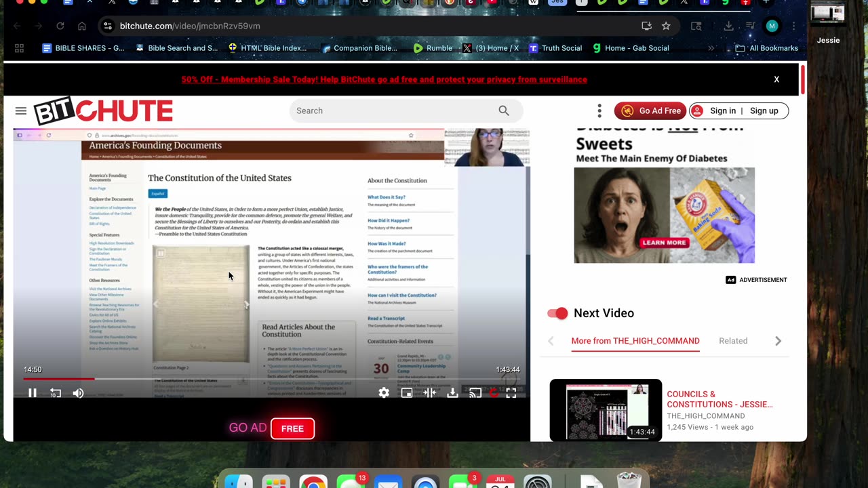The image size is (868, 488).
Task: Expand hidden bookmarks chevron
Action: 711,48
